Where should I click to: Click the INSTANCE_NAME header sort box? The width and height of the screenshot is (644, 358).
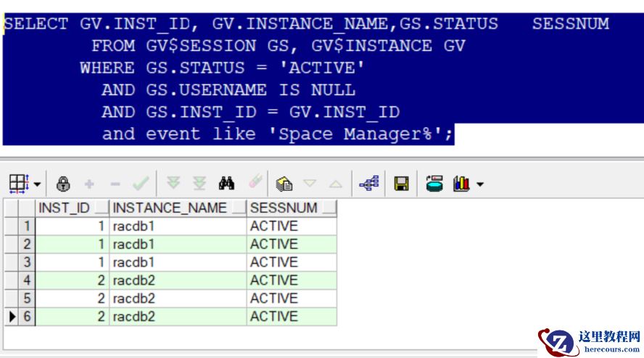(239, 208)
